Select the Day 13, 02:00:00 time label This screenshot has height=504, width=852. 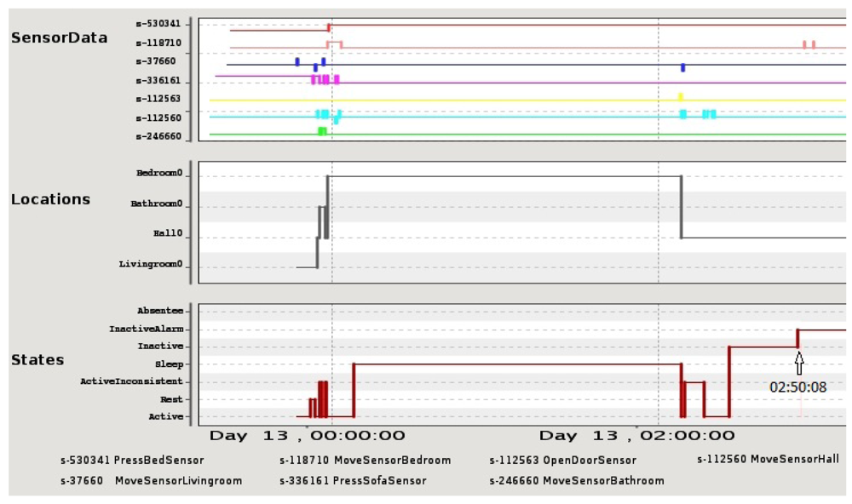click(636, 436)
